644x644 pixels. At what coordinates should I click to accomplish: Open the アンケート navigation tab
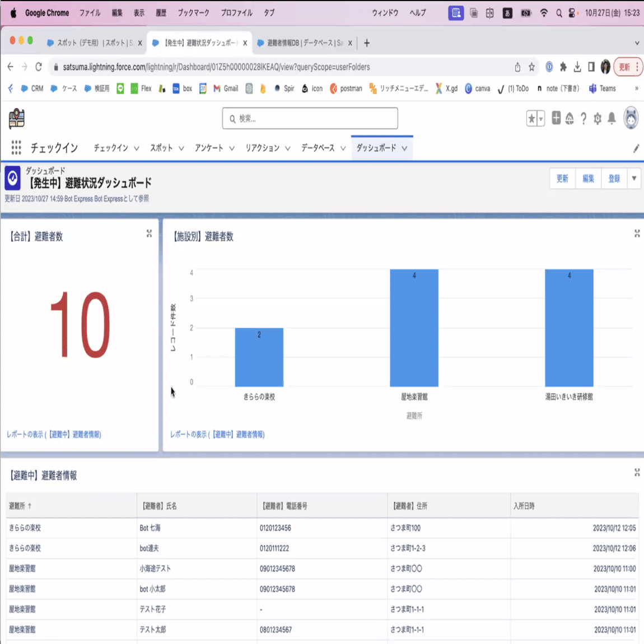(x=209, y=148)
